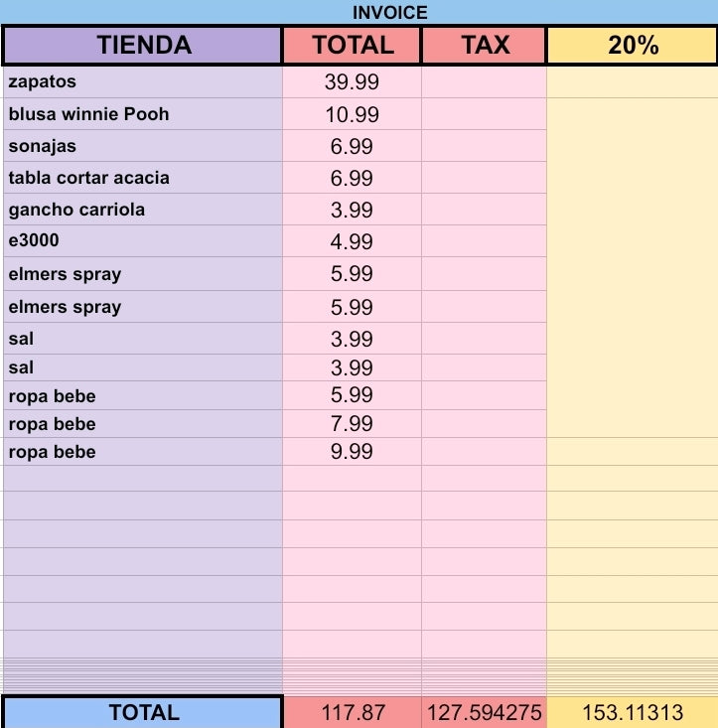Select the e3000 item cell
The height and width of the screenshot is (728, 718).
pyautogui.click(x=142, y=241)
